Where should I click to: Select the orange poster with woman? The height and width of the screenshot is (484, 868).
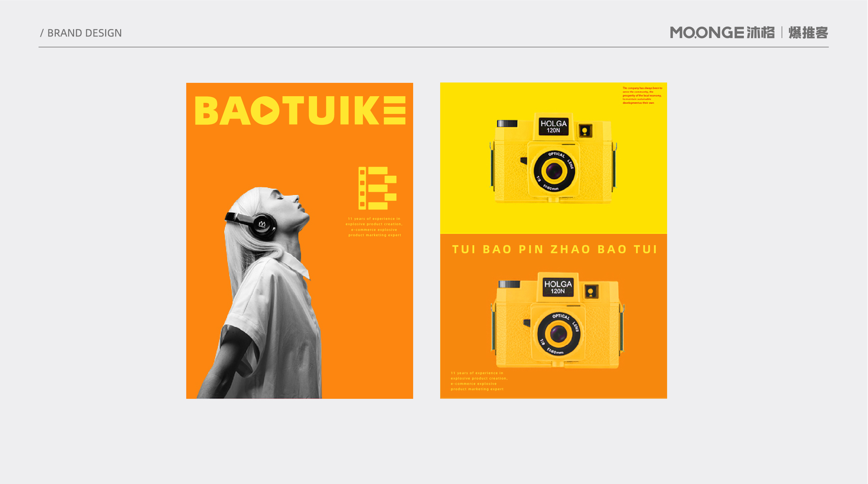300,240
